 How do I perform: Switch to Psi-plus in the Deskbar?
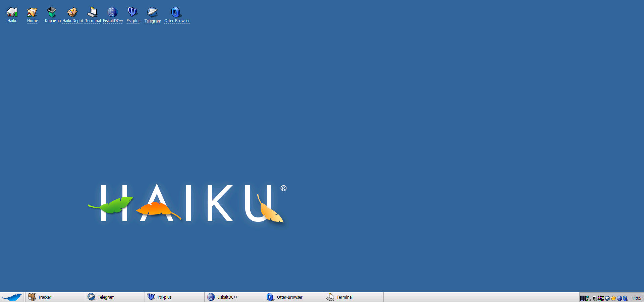click(175, 297)
